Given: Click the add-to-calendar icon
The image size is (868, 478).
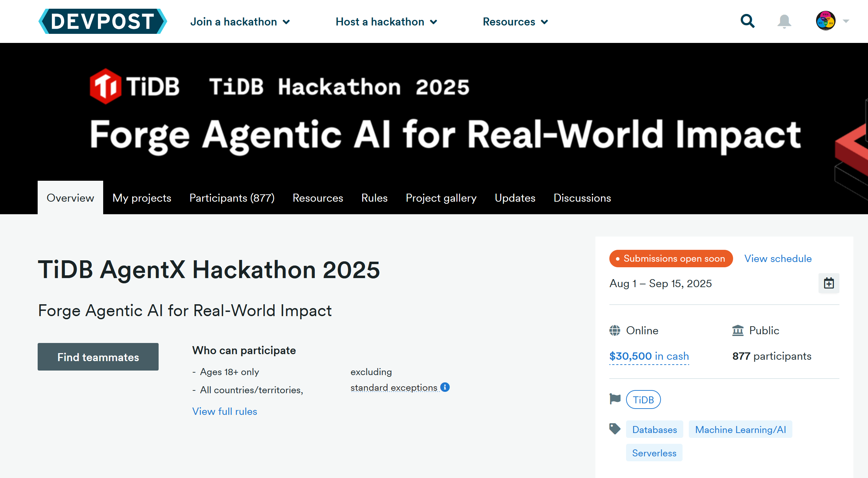Looking at the screenshot, I should click(x=829, y=283).
